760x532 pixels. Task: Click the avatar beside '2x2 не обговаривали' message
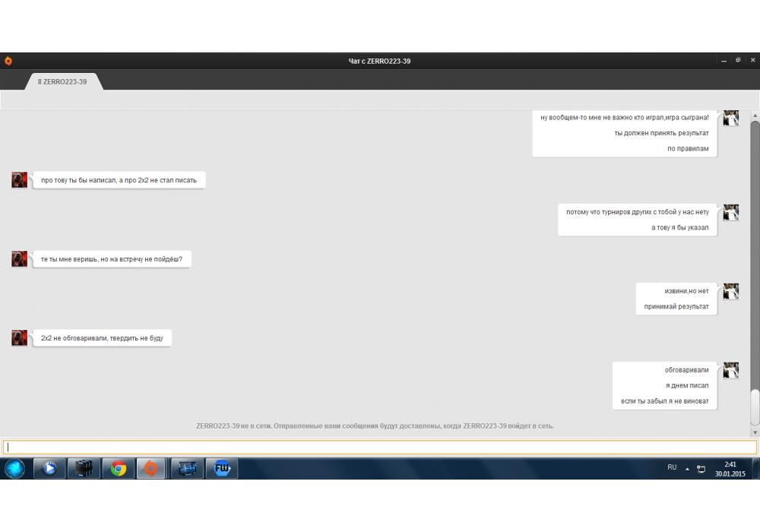20,337
